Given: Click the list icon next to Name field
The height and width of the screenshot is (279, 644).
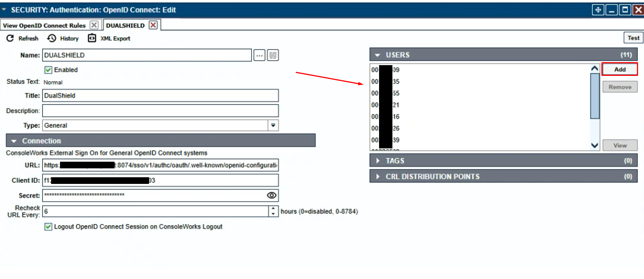Looking at the screenshot, I should coord(273,56).
